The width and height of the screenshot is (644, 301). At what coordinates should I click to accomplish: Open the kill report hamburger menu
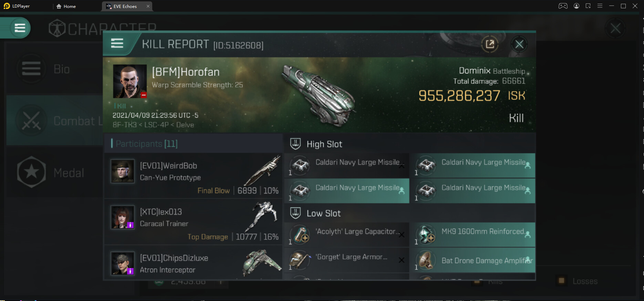pos(117,43)
